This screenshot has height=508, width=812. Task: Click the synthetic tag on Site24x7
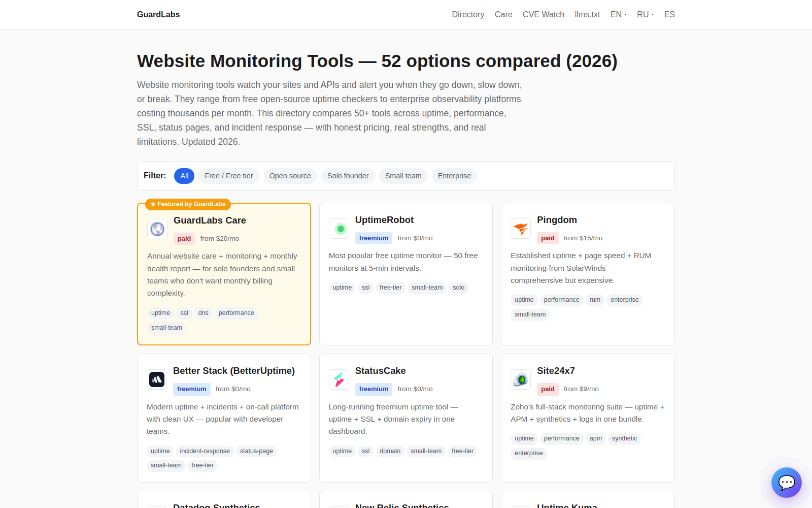tap(624, 438)
